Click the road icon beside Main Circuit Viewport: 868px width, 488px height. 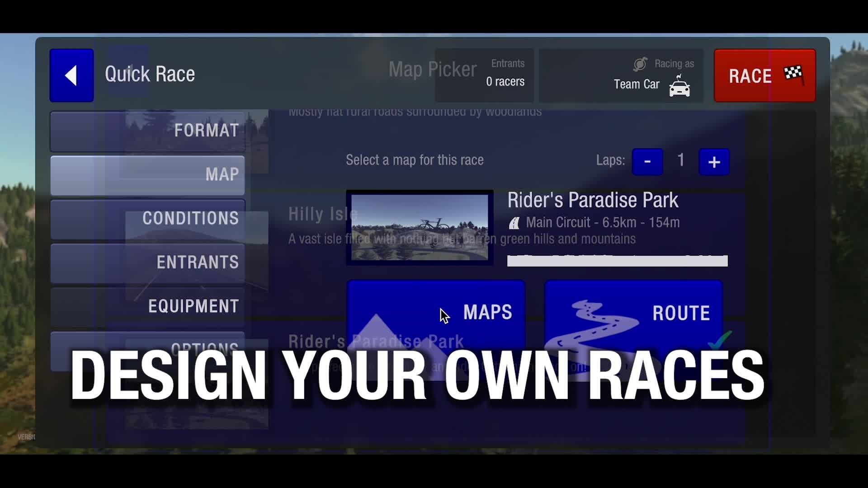tap(514, 223)
